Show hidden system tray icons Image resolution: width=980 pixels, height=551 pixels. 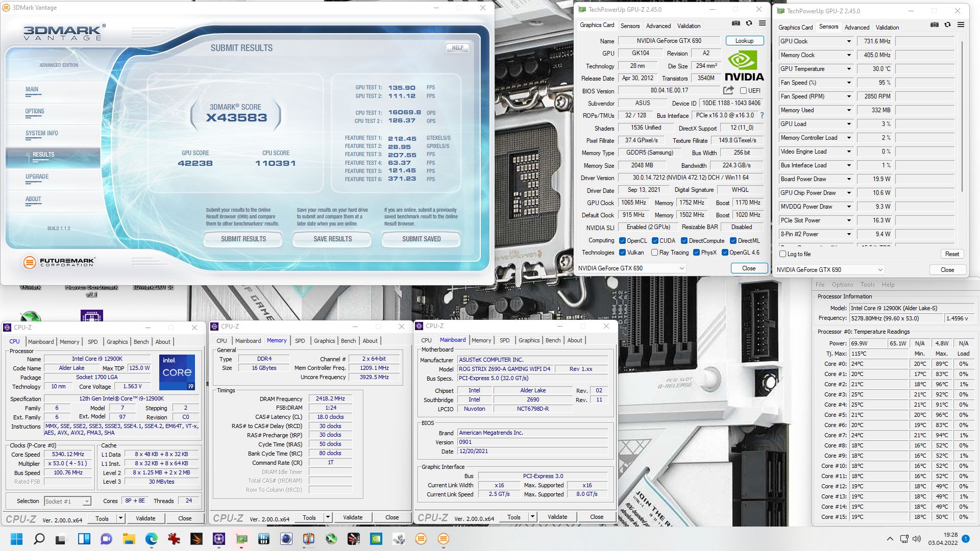point(890,539)
